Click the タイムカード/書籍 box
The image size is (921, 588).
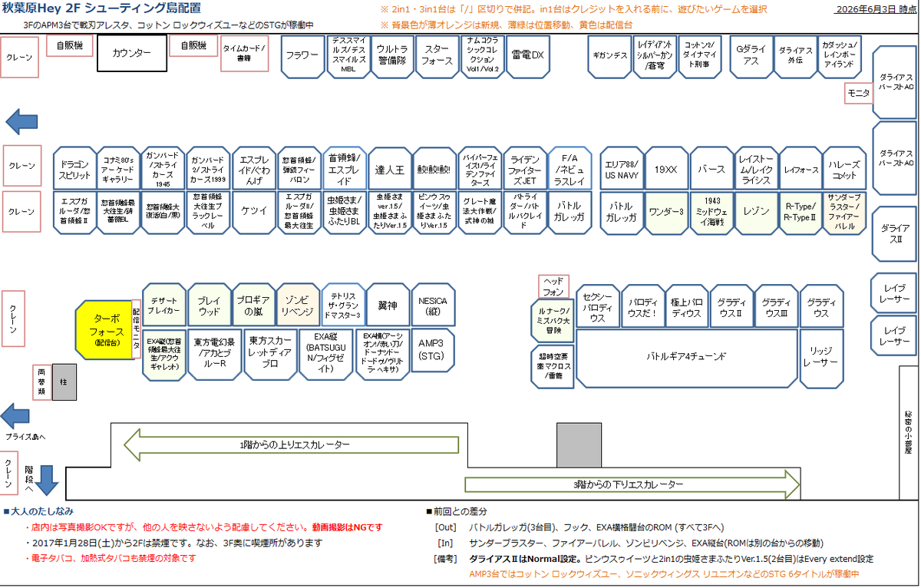pyautogui.click(x=245, y=54)
